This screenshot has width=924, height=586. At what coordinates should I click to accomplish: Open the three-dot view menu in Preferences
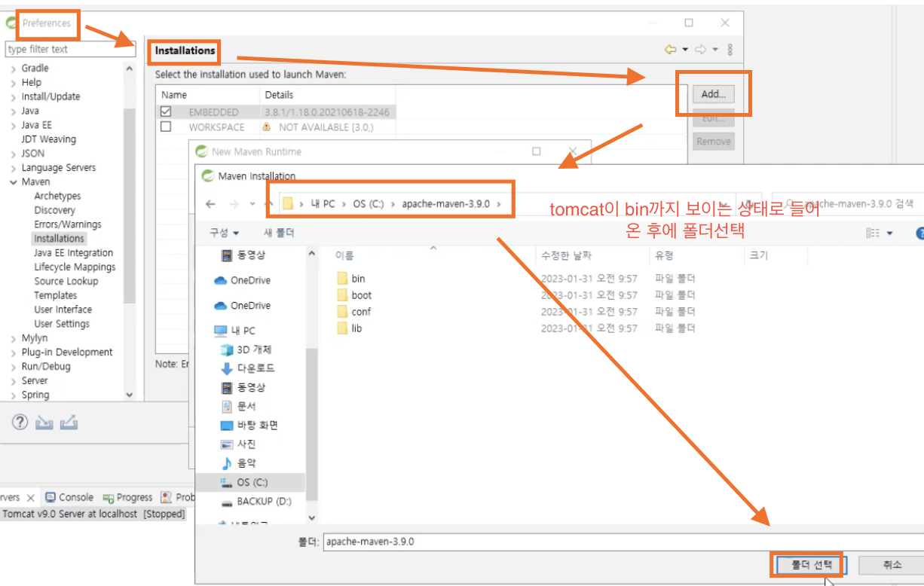[730, 50]
